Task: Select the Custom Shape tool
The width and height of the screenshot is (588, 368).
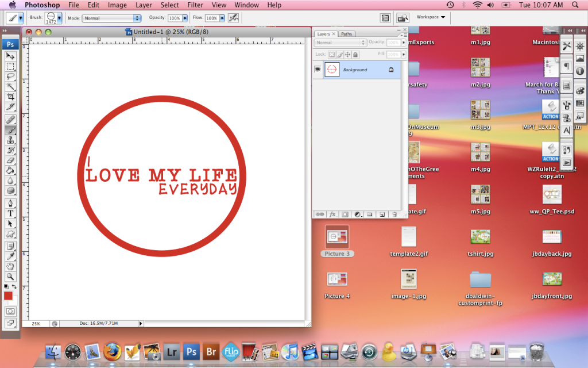Action: coord(10,234)
